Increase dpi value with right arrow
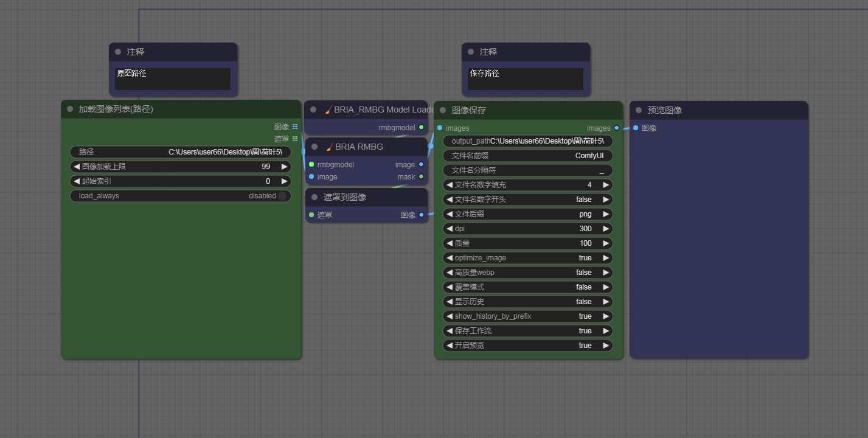The width and height of the screenshot is (868, 438). (606, 229)
